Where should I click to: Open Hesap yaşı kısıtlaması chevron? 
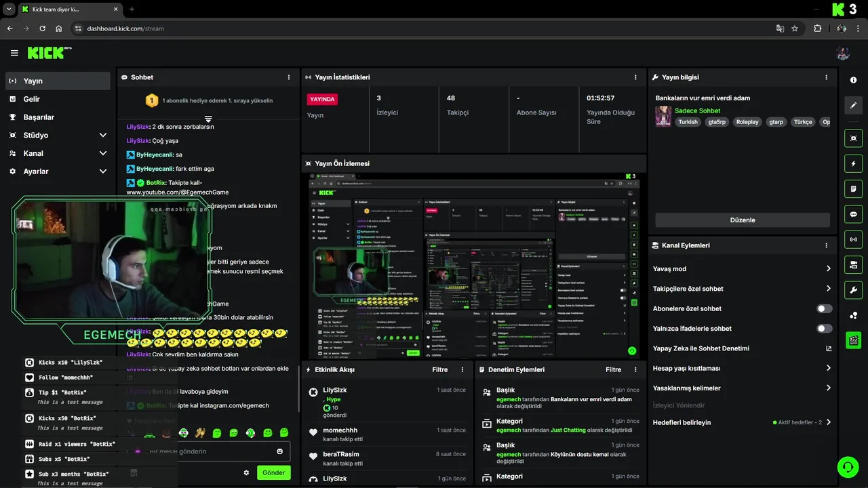828,368
